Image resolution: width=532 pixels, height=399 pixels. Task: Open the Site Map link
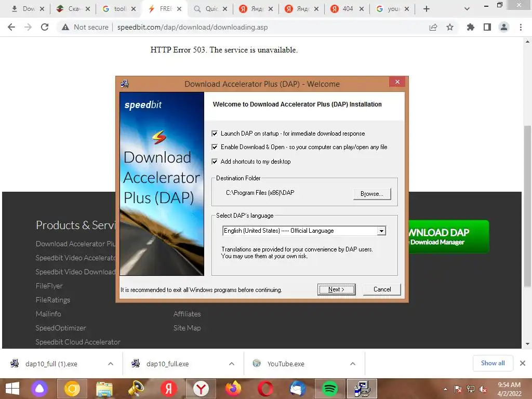(x=187, y=328)
